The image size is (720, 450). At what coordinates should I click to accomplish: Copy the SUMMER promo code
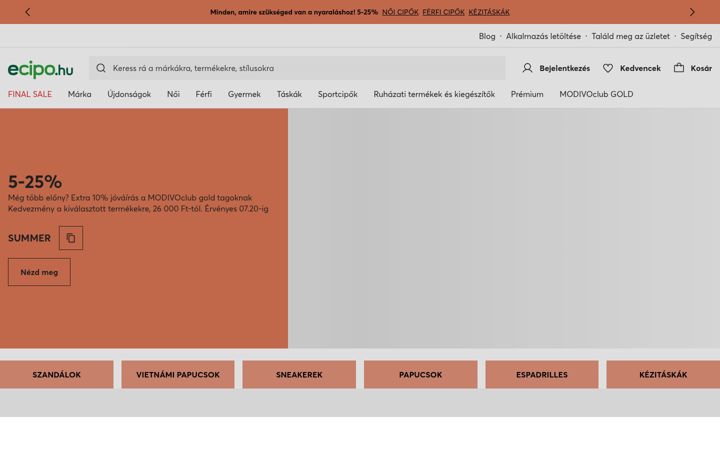tap(71, 238)
